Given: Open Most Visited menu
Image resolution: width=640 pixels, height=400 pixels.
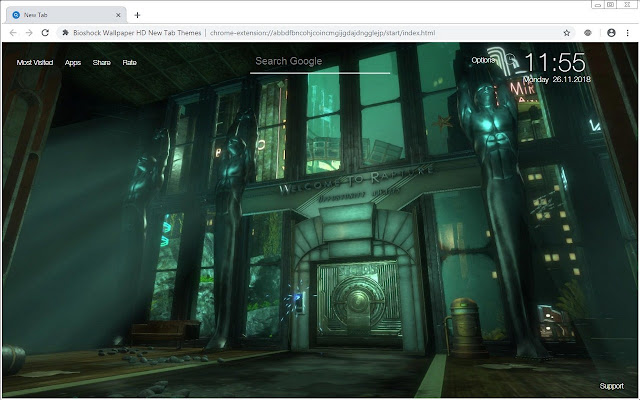Looking at the screenshot, I should [35, 62].
